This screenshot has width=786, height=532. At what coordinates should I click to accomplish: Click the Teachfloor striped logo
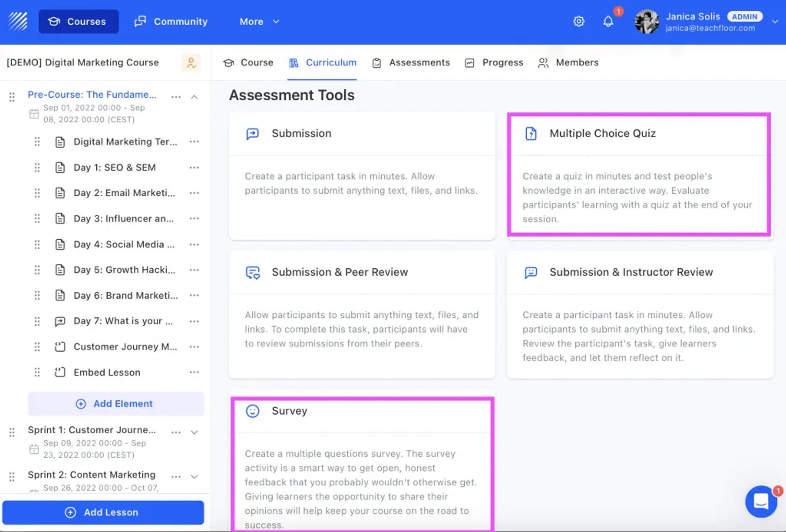pyautogui.click(x=18, y=21)
